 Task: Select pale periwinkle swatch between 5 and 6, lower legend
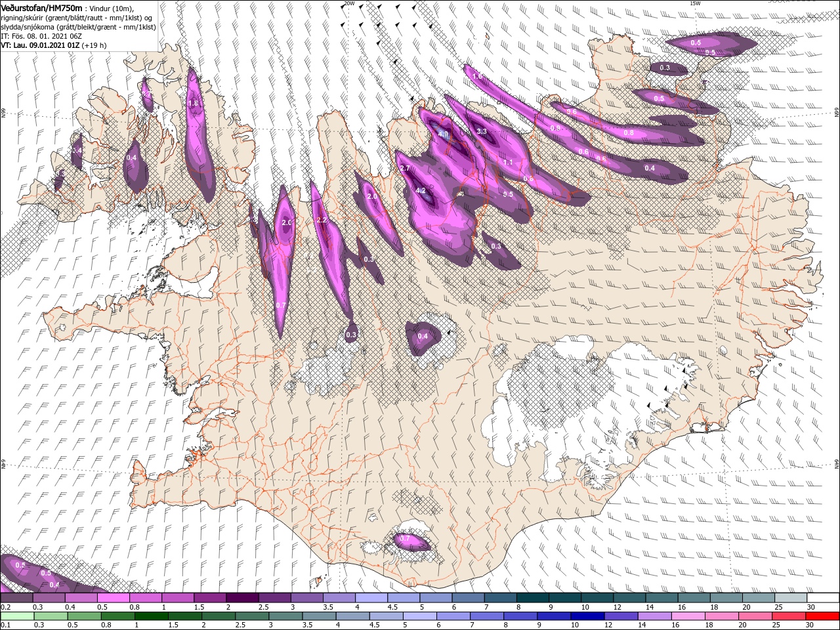pos(420,616)
